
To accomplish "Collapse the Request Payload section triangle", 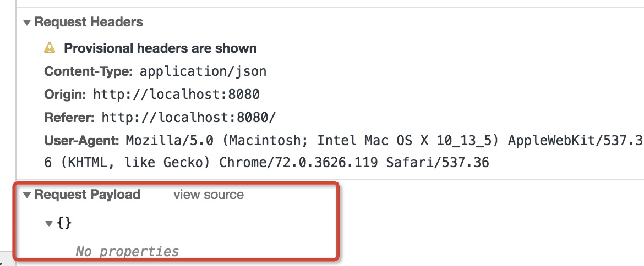I will point(27,195).
